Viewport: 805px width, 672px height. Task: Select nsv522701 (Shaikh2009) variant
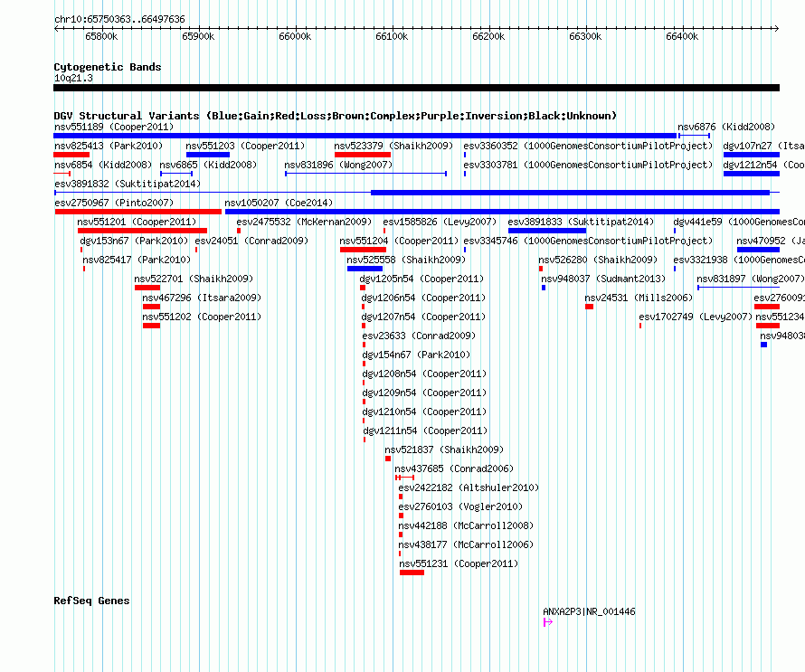(194, 279)
